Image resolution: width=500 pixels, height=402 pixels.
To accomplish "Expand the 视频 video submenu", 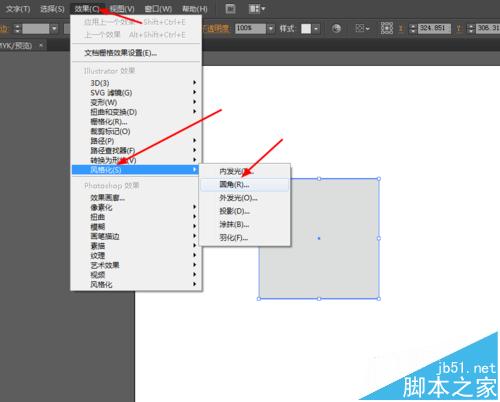I will pos(136,275).
